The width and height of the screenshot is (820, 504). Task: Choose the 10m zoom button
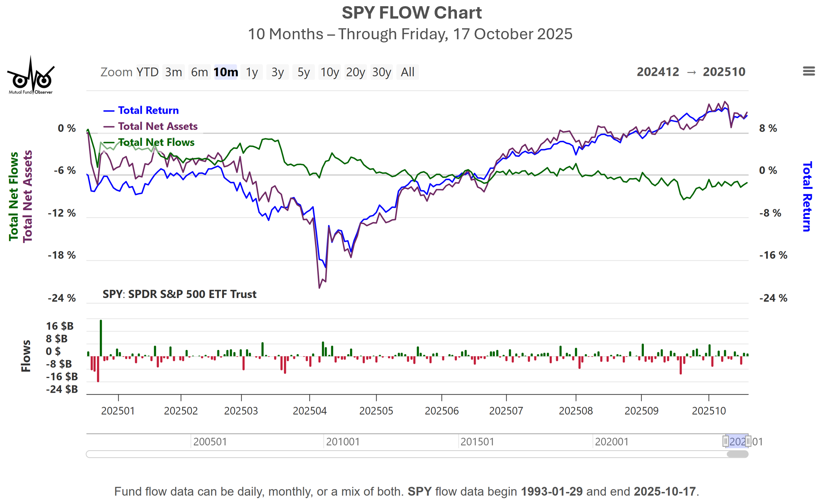tap(226, 72)
